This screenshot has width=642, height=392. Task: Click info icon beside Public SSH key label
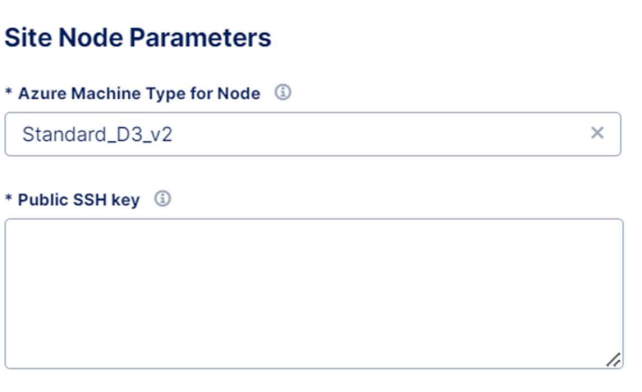[x=163, y=199]
